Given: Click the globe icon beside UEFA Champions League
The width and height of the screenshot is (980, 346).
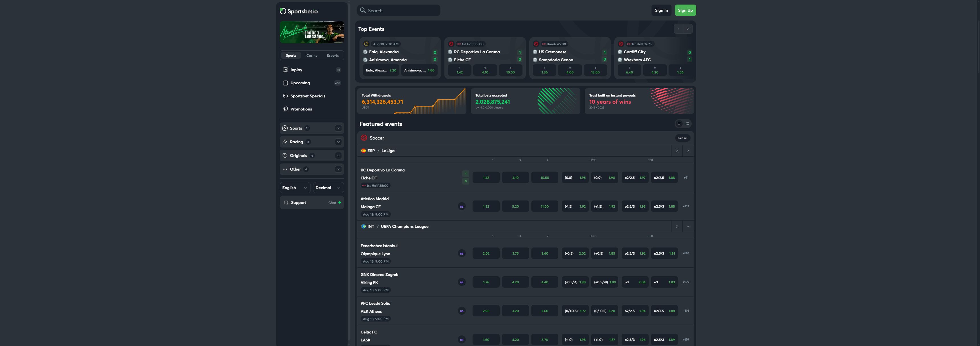Looking at the screenshot, I should [x=363, y=226].
